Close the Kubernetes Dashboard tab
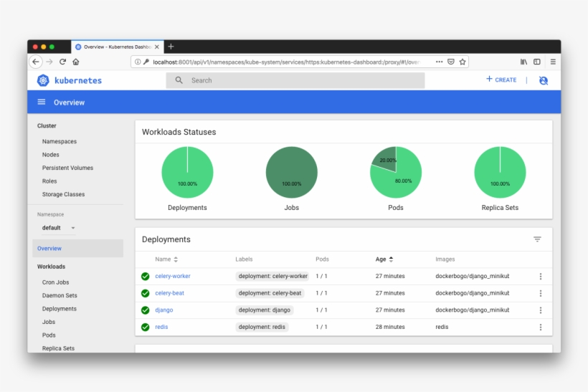The height and width of the screenshot is (392, 588). click(157, 47)
